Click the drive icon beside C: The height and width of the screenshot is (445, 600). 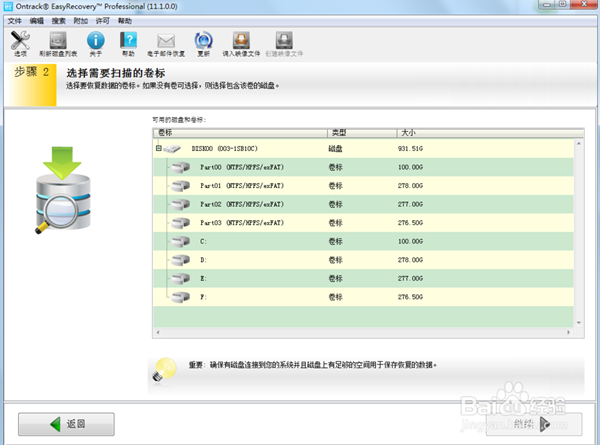pos(181,241)
